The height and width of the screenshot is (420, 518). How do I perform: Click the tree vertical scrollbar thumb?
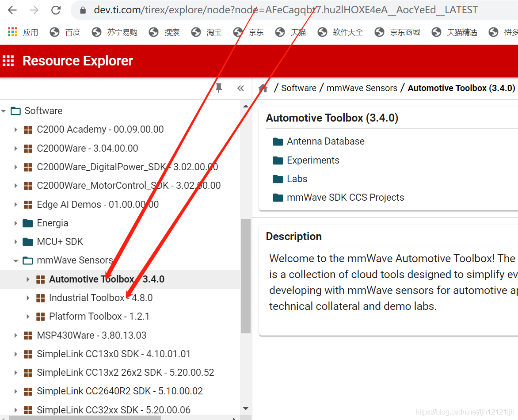(x=245, y=276)
